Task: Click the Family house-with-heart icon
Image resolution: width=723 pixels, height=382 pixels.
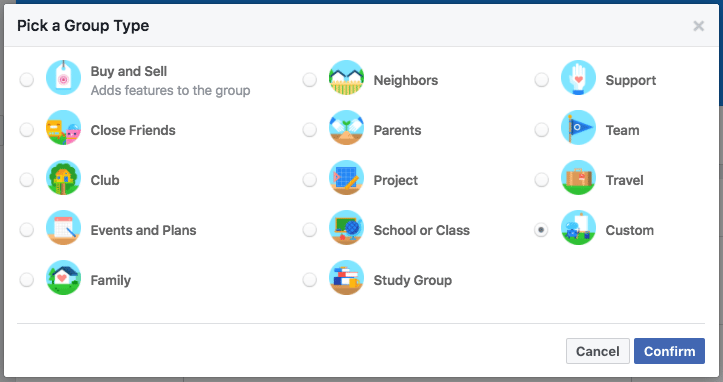Action: point(64,278)
